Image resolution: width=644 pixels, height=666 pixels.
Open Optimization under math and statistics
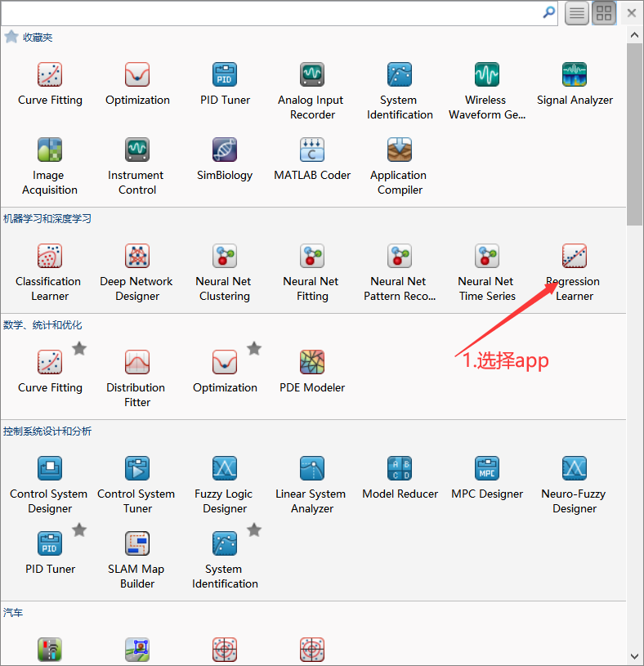pos(225,372)
